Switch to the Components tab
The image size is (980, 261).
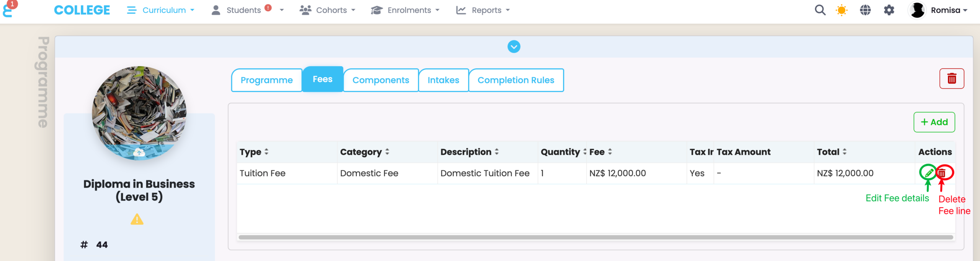point(381,80)
